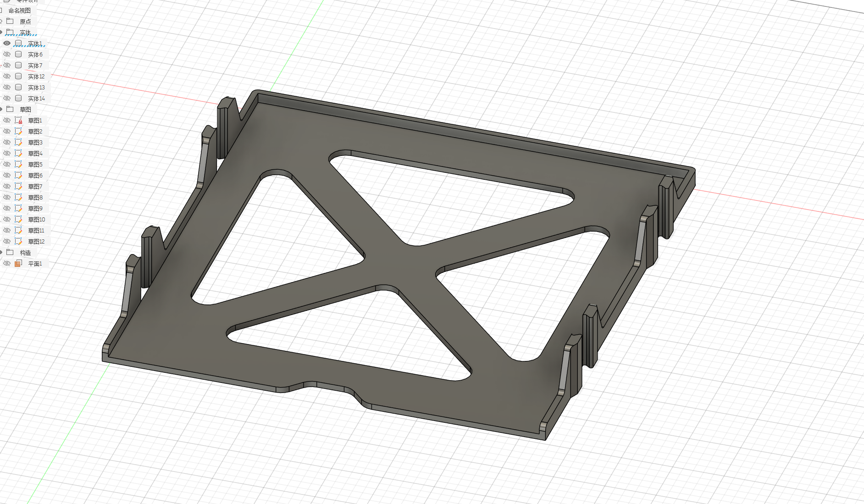This screenshot has width=864, height=504.
Task: Click the sketch icon of 草图8
Action: pyautogui.click(x=18, y=197)
